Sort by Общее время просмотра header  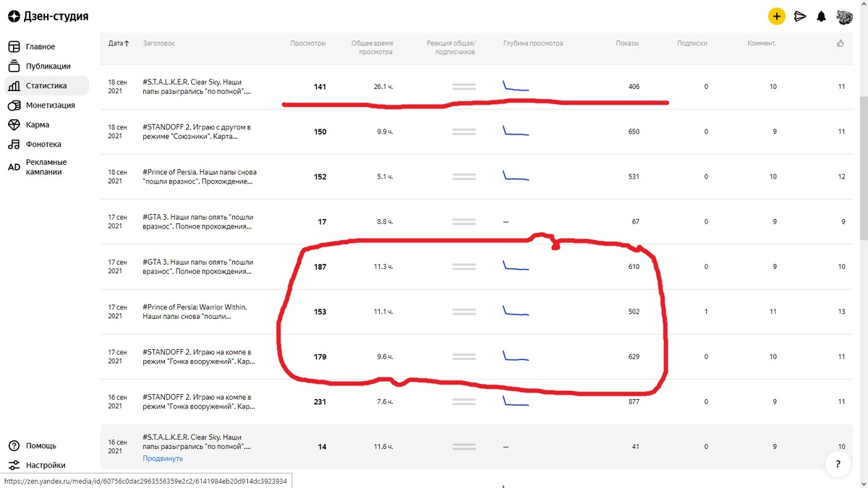(372, 48)
